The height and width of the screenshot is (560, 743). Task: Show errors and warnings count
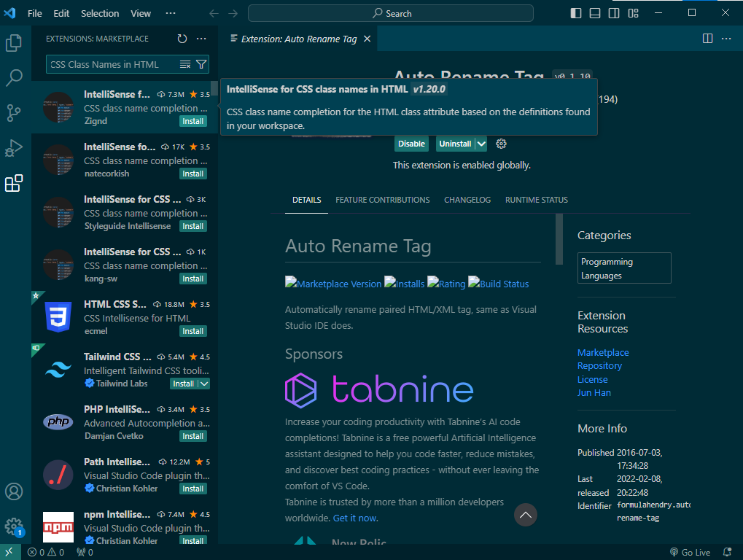point(46,553)
